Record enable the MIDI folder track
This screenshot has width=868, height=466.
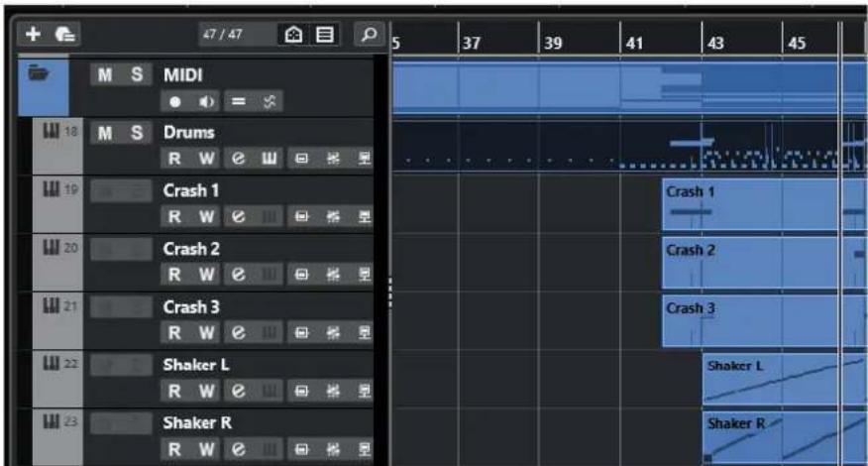[x=175, y=102]
